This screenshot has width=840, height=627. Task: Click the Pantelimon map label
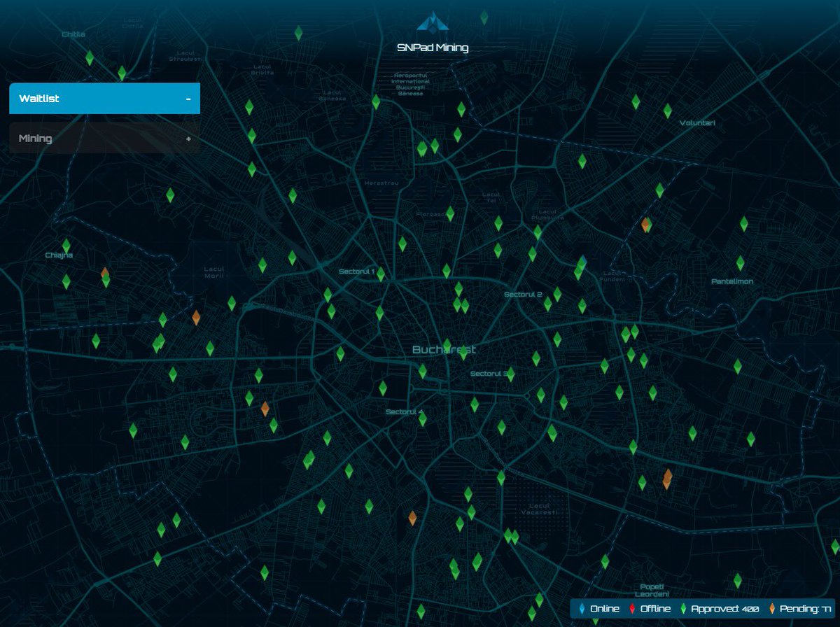tap(731, 281)
